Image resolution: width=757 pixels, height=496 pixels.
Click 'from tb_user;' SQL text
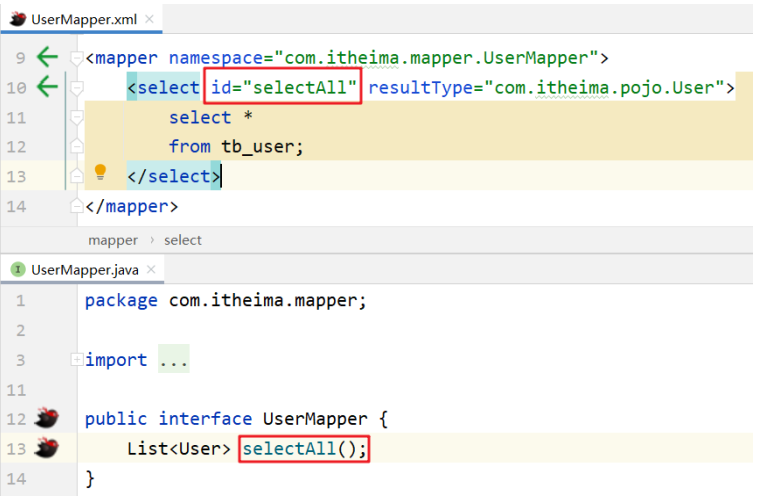[236, 146]
